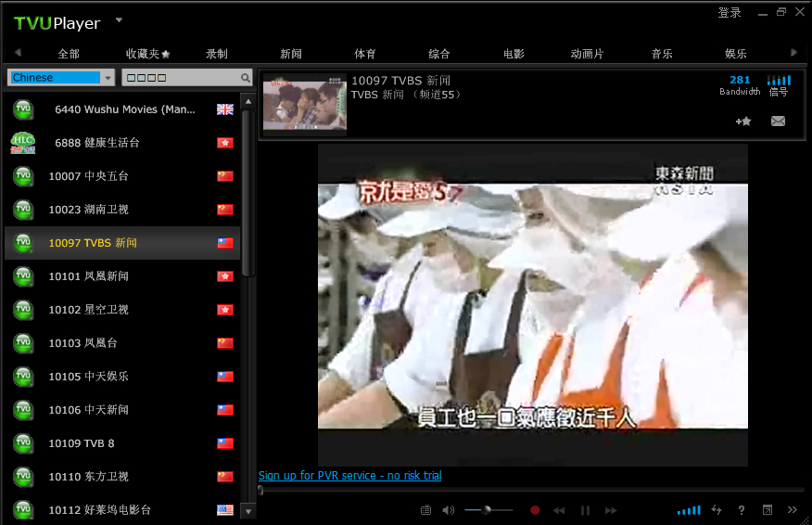Click the video playback area
The width and height of the screenshot is (812, 525).
tap(533, 305)
